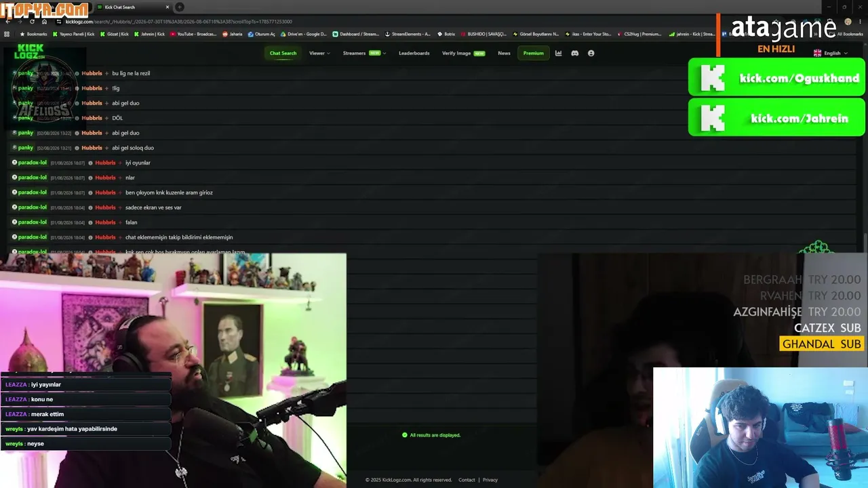Click the plus icon beside 'abi gel soloq duo'
Viewport: 868px width, 488px height.
(x=106, y=148)
